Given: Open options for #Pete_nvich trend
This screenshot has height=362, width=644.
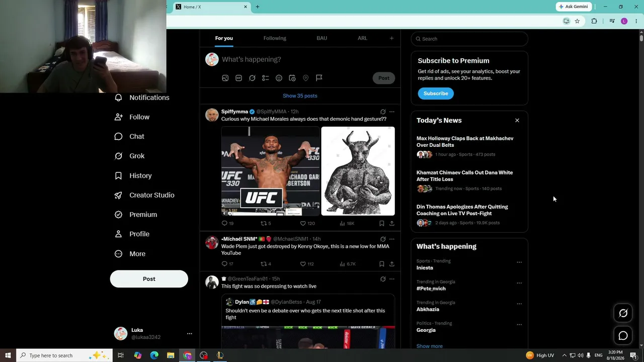Looking at the screenshot, I should 519,283.
